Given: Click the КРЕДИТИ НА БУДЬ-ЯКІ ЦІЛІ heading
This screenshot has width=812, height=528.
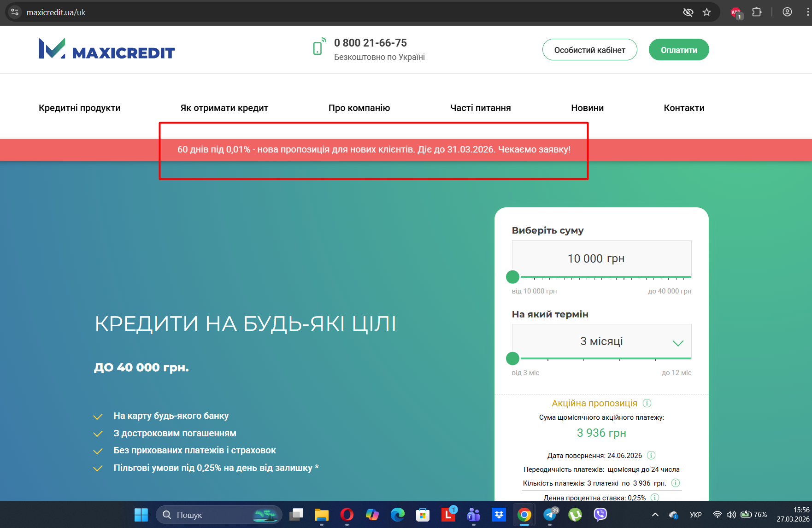Looking at the screenshot, I should tap(246, 323).
